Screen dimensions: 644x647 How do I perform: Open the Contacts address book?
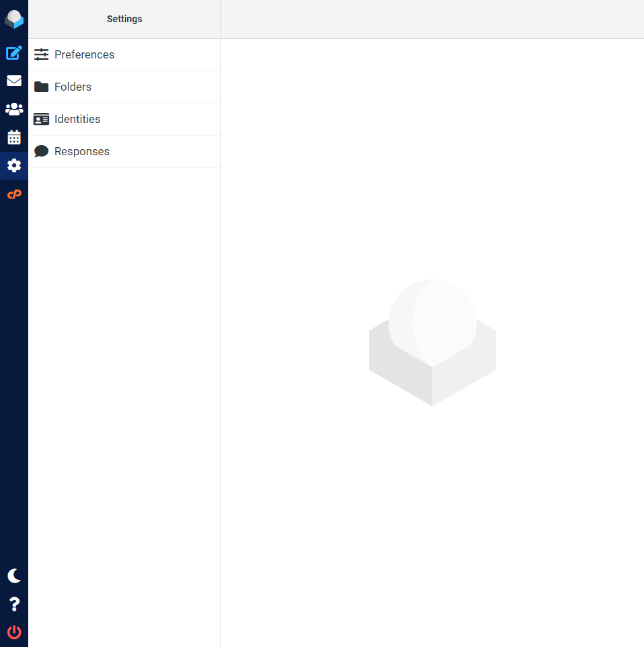pos(14,109)
